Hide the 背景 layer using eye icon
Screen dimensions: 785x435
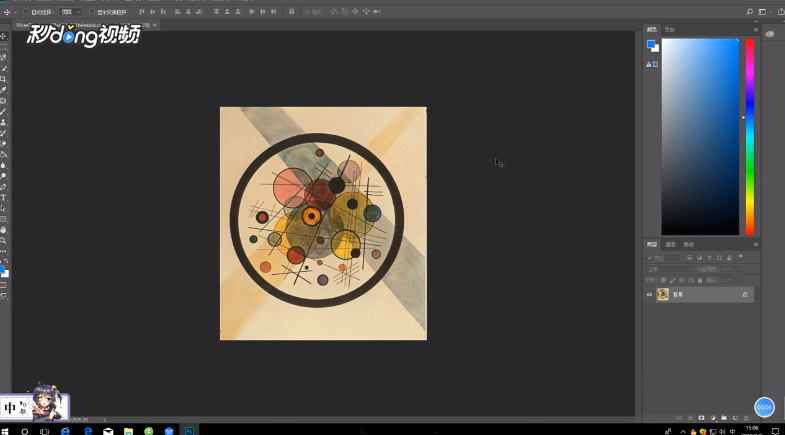649,294
